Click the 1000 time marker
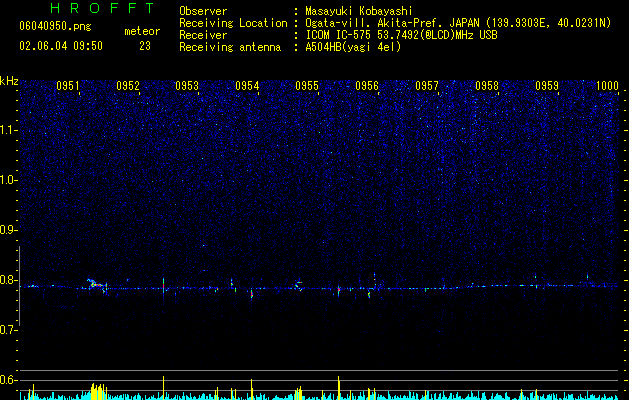 607,86
